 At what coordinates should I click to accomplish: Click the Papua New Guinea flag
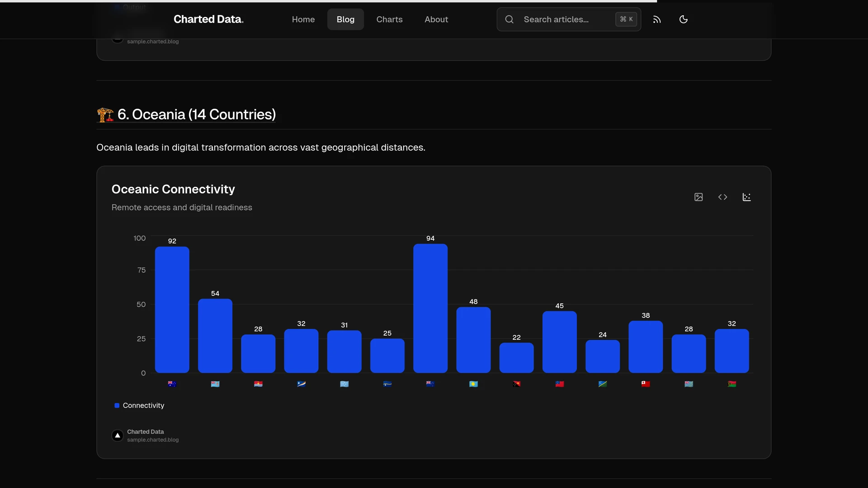517,384
